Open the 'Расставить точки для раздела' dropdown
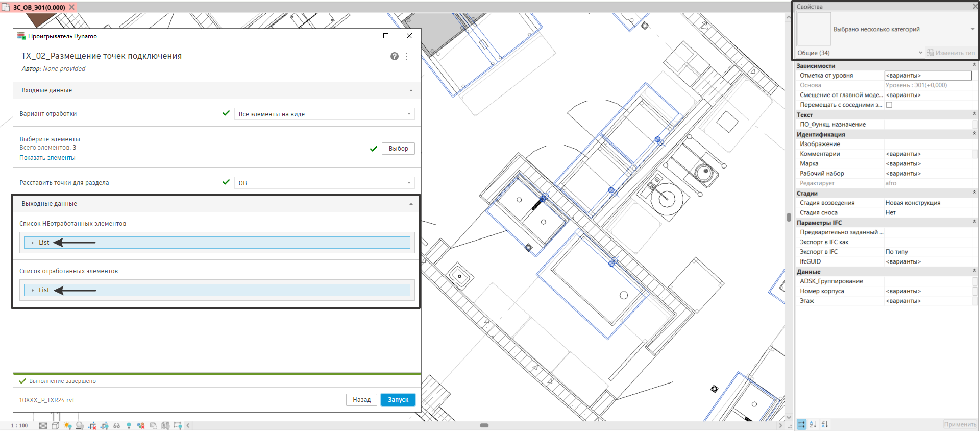The height and width of the screenshot is (431, 980). tap(324, 183)
